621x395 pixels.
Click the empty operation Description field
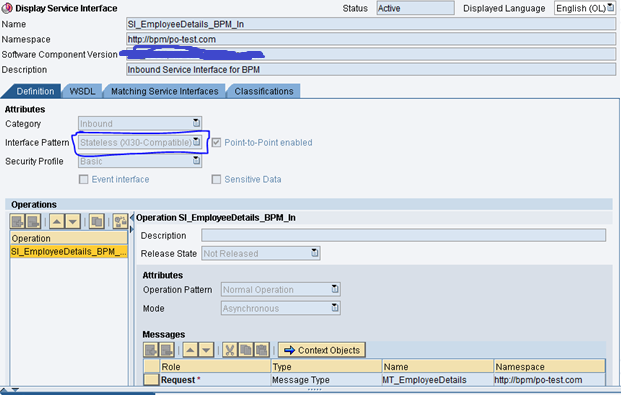(404, 235)
